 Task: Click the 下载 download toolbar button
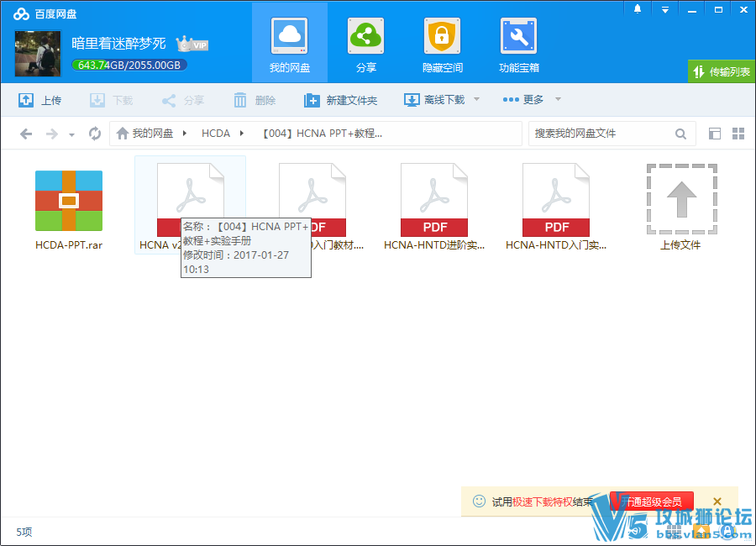(112, 100)
